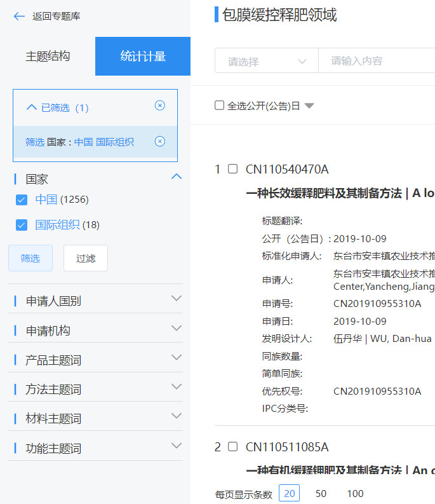Open the 返回专题库 link
This screenshot has width=435, height=504.
56,16
